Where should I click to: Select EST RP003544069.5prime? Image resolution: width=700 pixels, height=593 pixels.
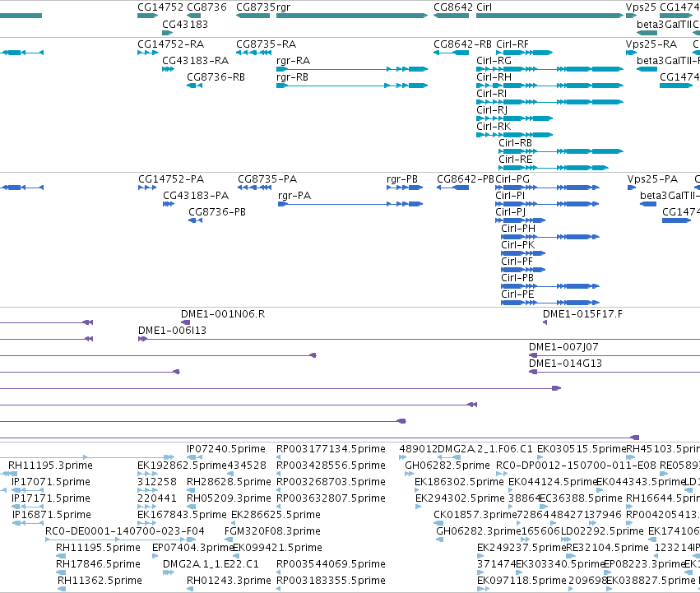tap(279, 572)
